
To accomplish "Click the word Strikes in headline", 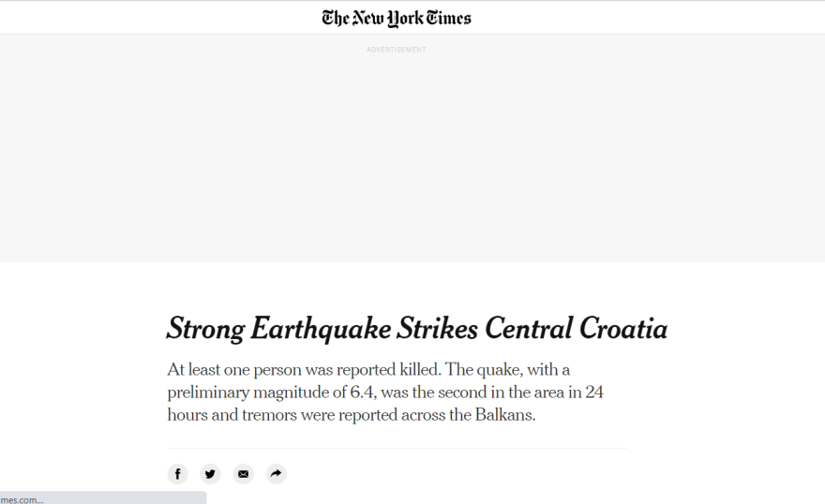I will coord(437,329).
